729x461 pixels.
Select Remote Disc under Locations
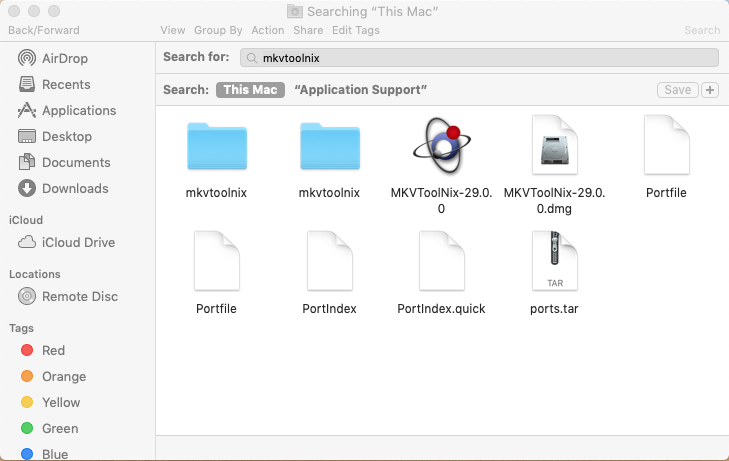68,296
